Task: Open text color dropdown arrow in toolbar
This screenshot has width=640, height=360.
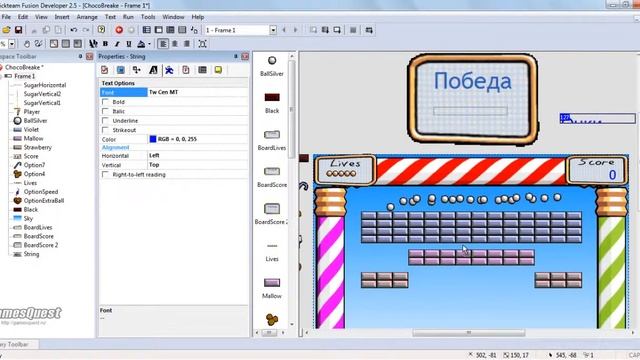Action: click(149, 44)
